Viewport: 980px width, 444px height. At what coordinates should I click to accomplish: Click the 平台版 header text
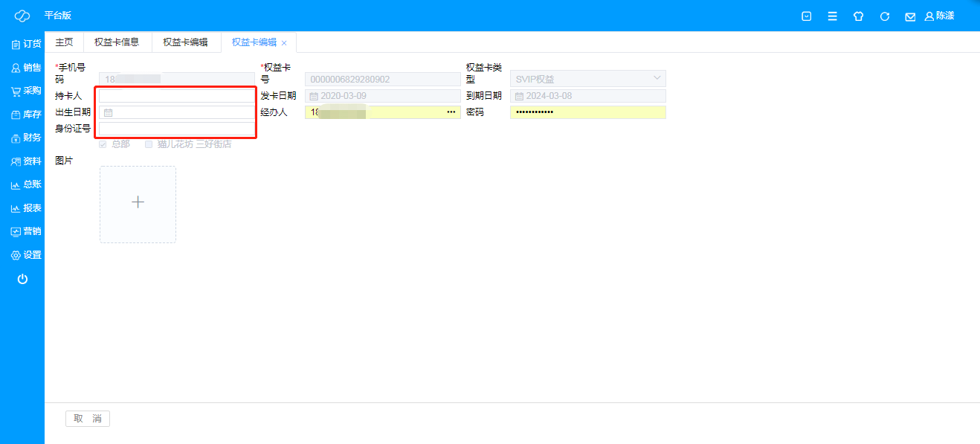58,16
